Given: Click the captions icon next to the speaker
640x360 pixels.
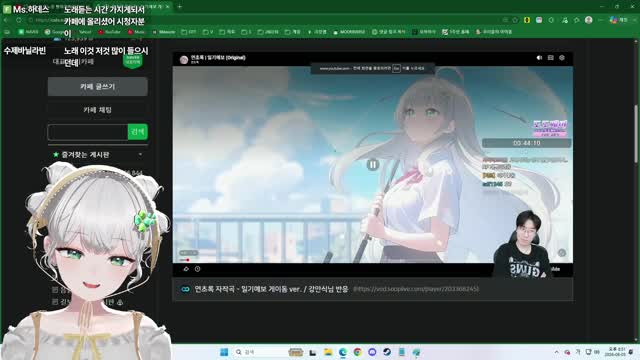Looking at the screenshot, I should 551,58.
